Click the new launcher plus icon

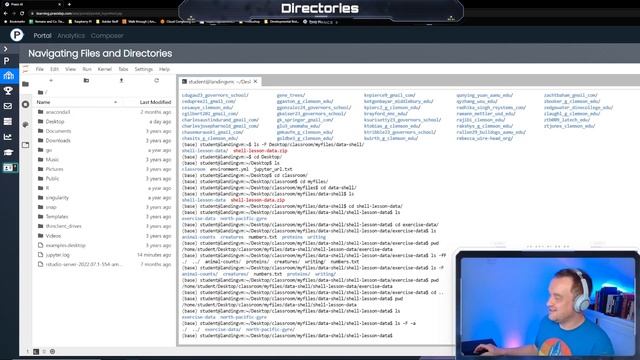(51, 80)
